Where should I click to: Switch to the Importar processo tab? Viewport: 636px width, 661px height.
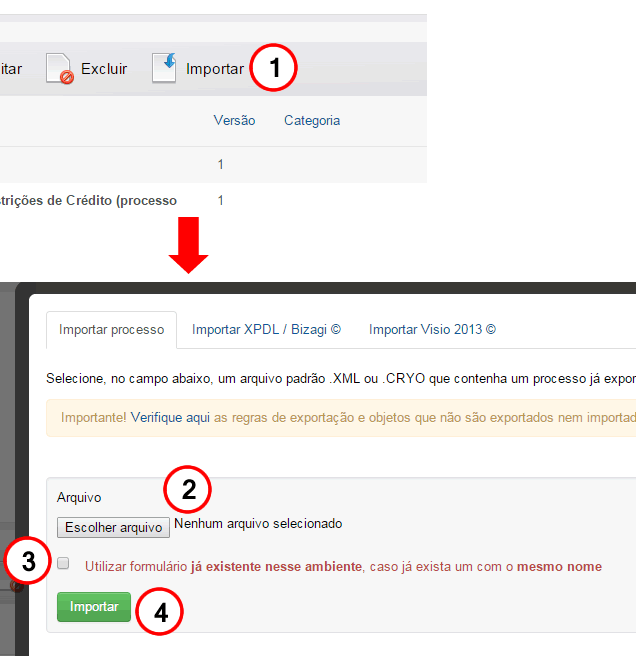click(111, 329)
